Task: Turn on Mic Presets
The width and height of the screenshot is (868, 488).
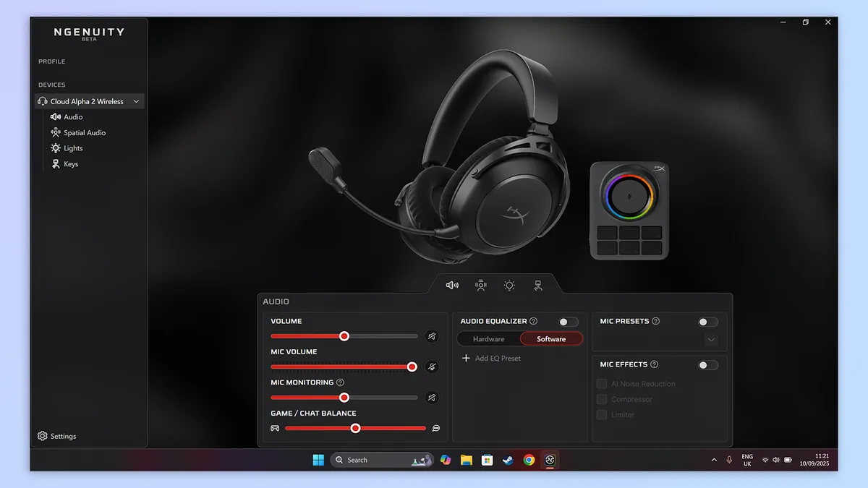Action: click(x=707, y=321)
